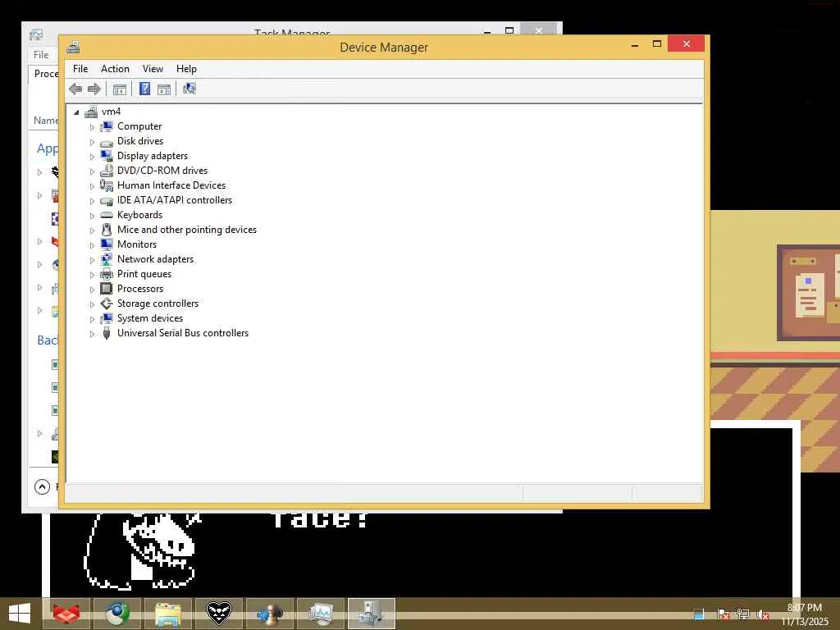Click the Device Manager title bar icon
The image size is (840, 630).
click(73, 47)
